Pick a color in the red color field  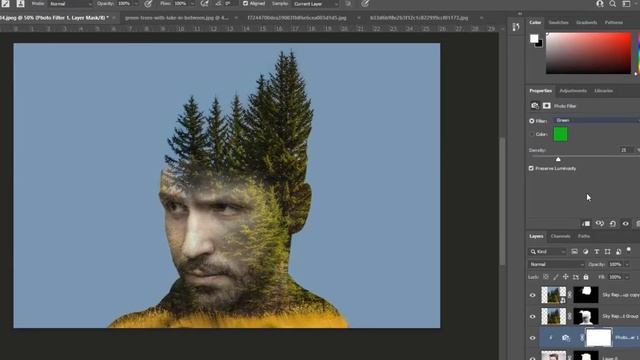tap(588, 53)
